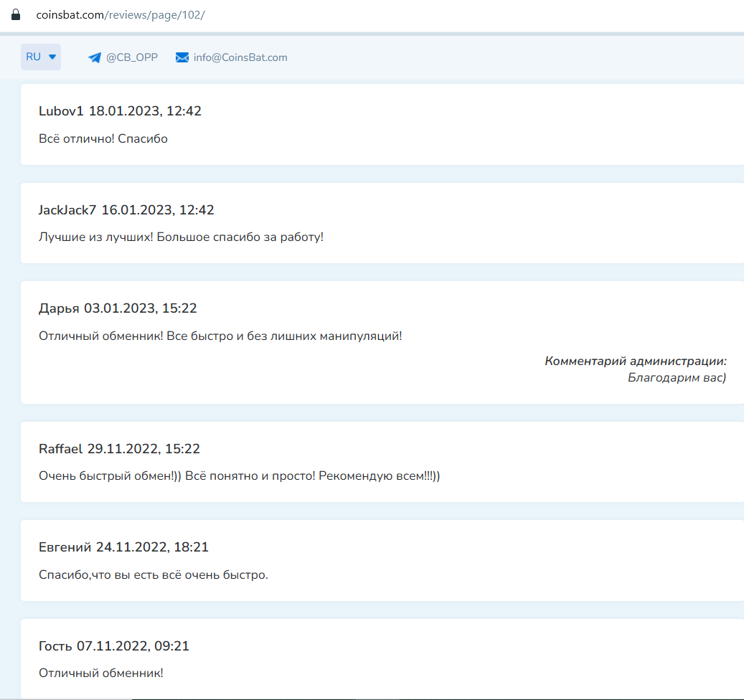Click the "Комментарий администрации:" label

coord(635,361)
